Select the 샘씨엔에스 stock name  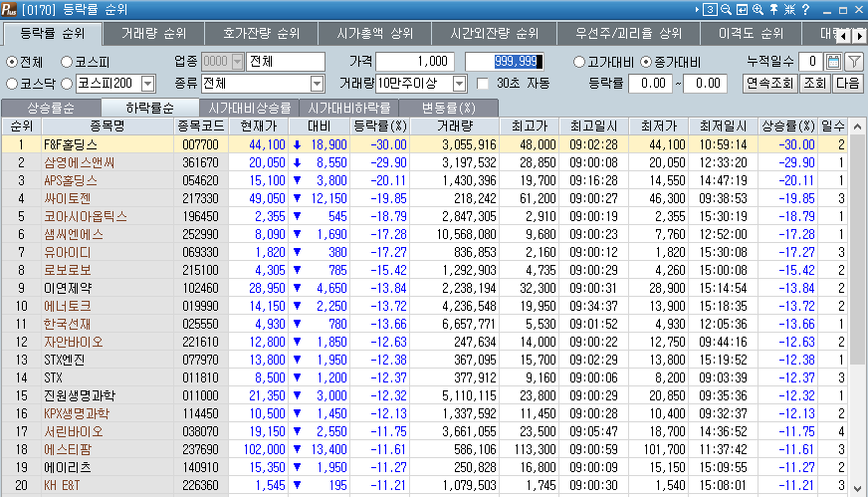(x=74, y=234)
